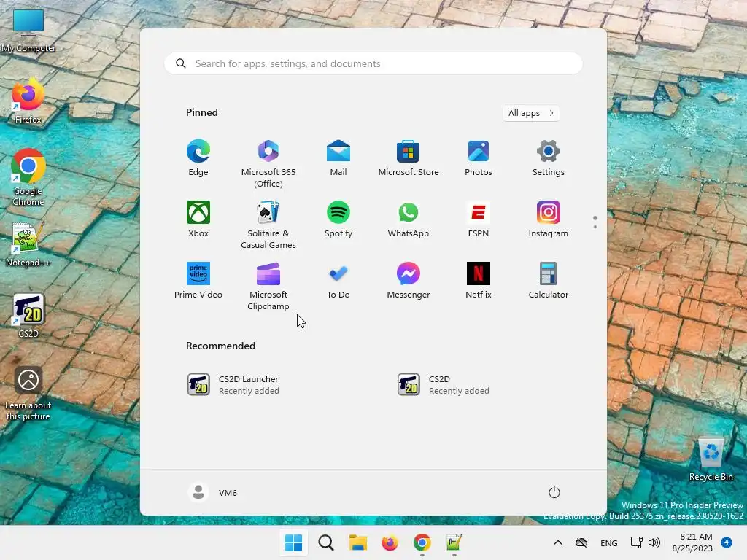Select the CS2D desktop shortcut
Viewport: 747px width, 560px height.
(28, 316)
